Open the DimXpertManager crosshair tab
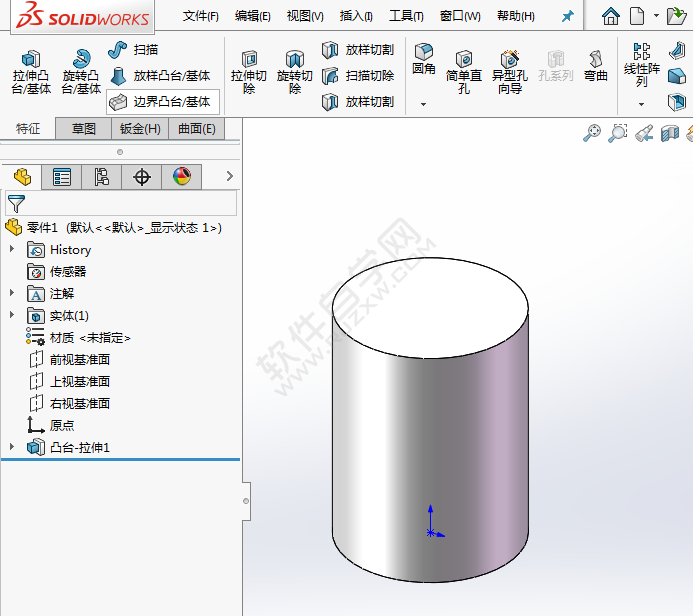Image resolution: width=693 pixels, height=616 pixels. 141,177
